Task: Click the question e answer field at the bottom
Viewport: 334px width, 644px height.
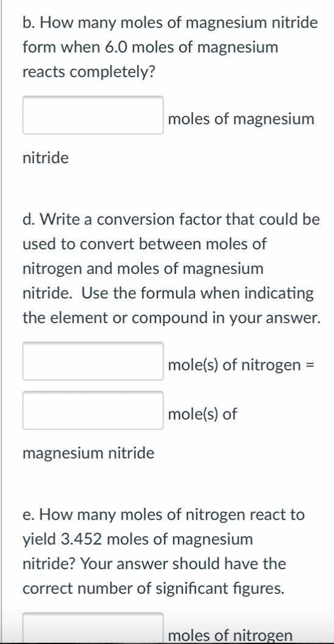Action: pos(93,628)
